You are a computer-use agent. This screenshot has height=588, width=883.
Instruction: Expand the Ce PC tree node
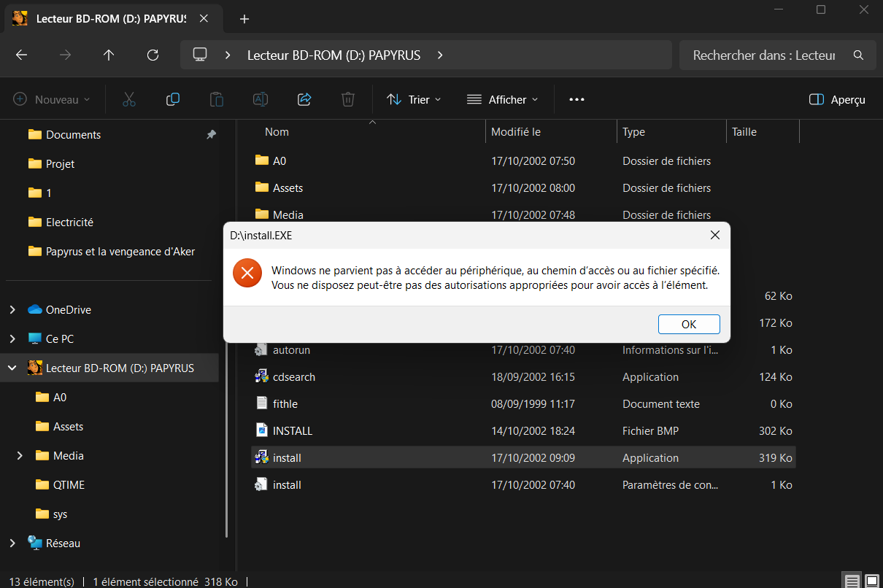pyautogui.click(x=12, y=339)
